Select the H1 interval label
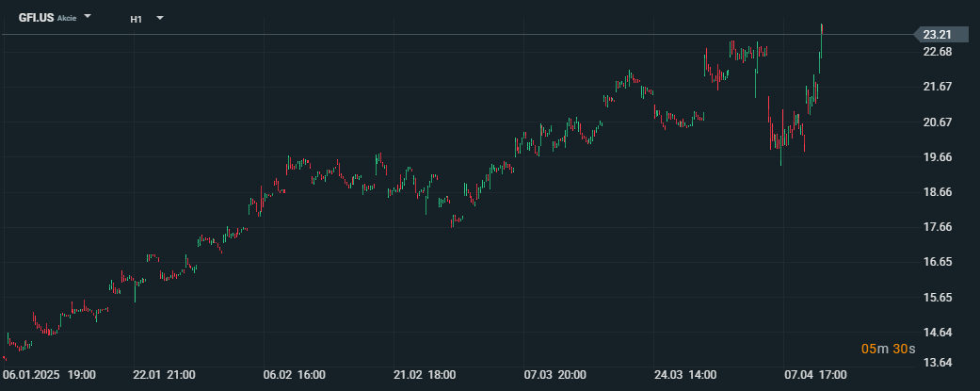This screenshot has height=391, width=980. 137,20
